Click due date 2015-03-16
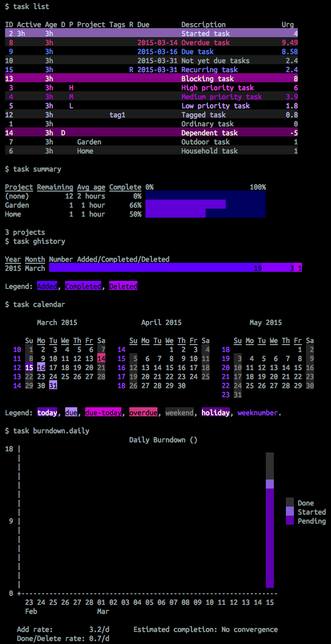This screenshot has height=644, width=331. point(157,52)
